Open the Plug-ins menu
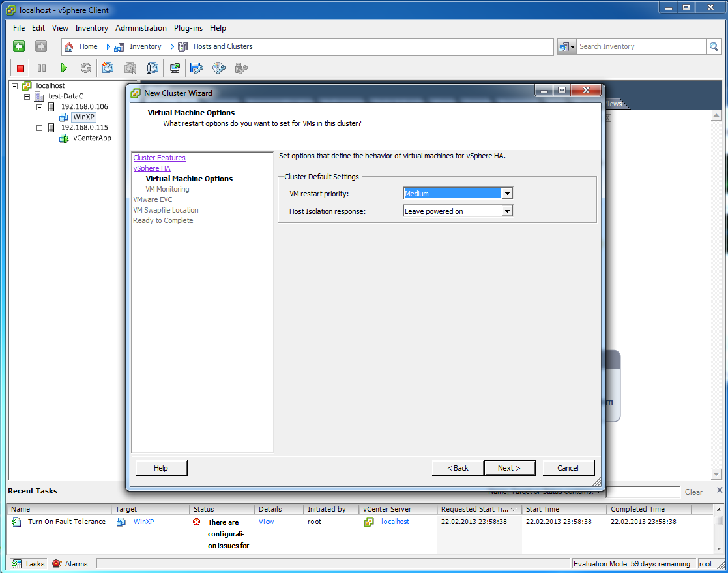This screenshot has height=573, width=728. point(188,28)
